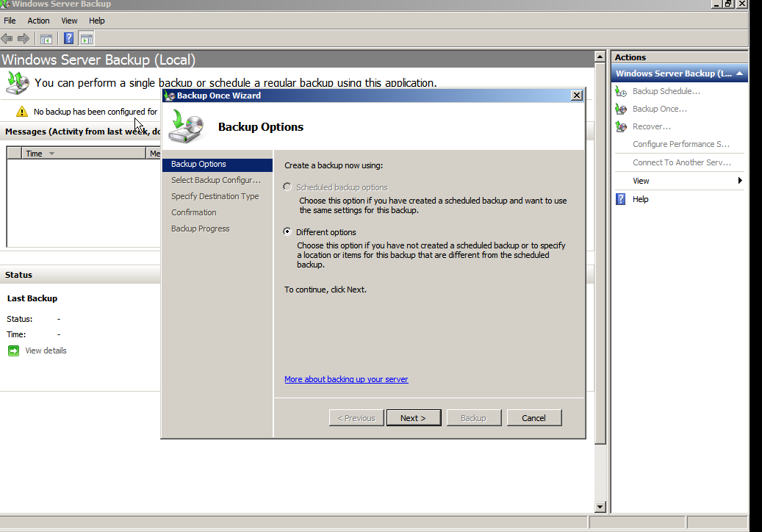
Task: Click Backup Once... in Actions pane
Action: (659, 109)
